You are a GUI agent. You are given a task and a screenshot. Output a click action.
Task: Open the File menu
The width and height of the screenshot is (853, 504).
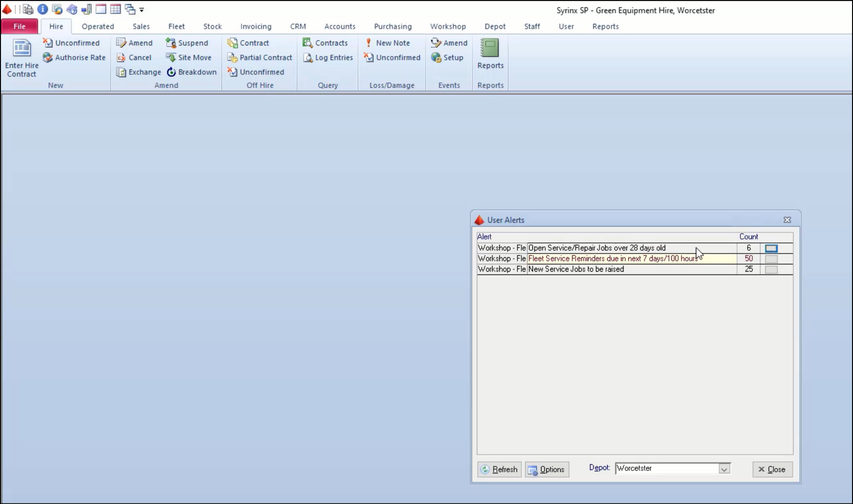(20, 26)
